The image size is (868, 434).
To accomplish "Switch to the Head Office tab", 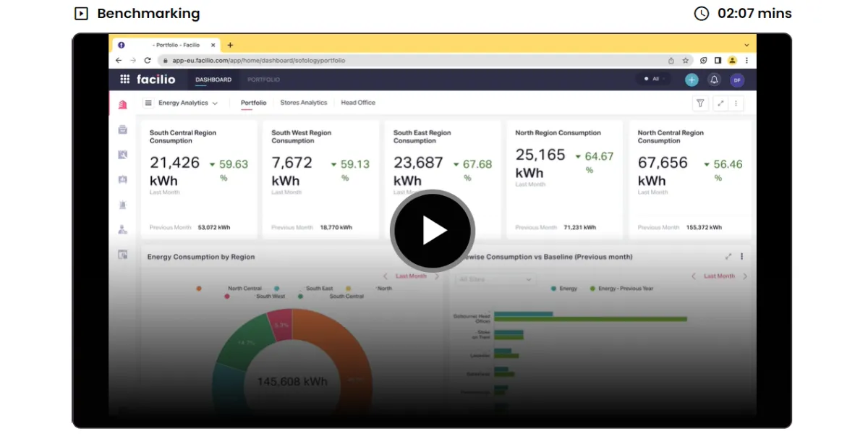I will (358, 103).
